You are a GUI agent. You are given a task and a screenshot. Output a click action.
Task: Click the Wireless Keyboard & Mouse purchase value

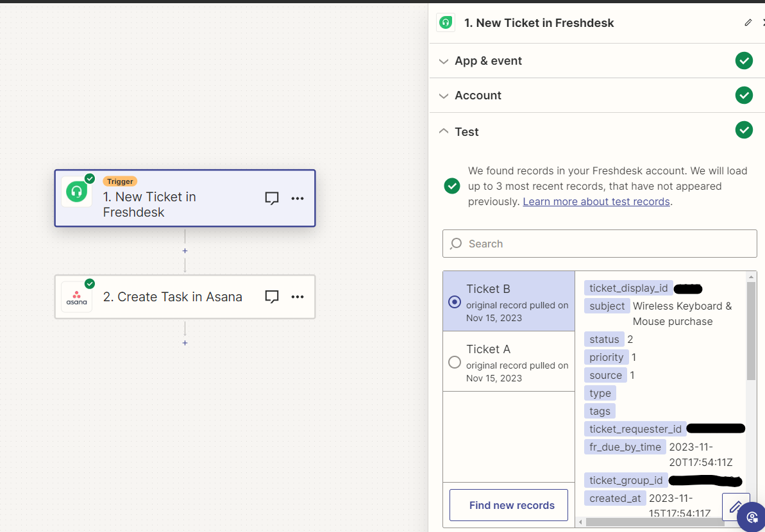coord(682,313)
